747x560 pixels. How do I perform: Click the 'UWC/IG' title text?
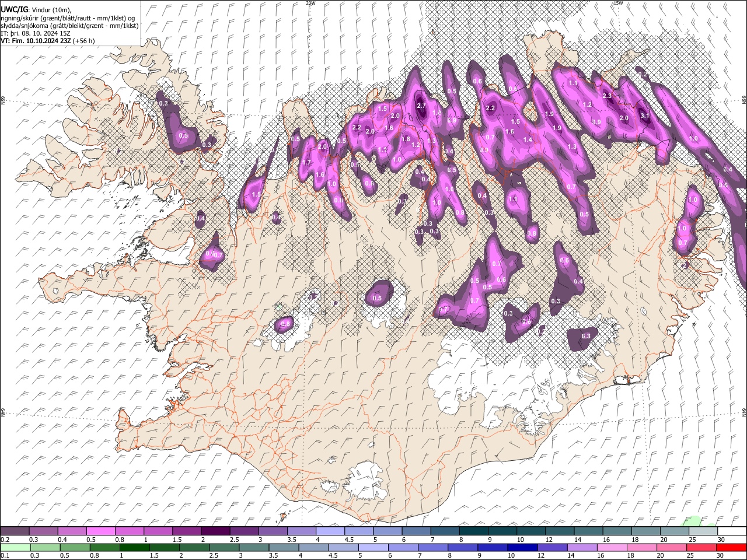click(x=14, y=10)
